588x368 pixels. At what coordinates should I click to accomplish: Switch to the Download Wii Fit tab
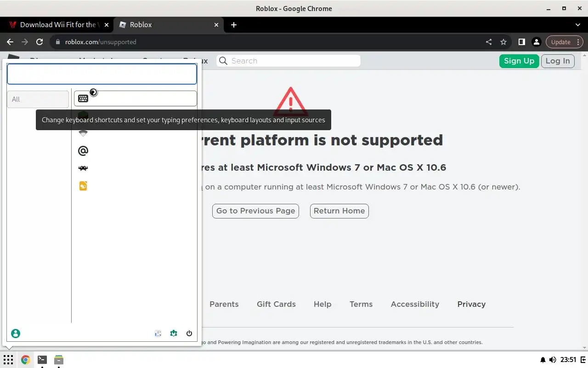coord(57,25)
